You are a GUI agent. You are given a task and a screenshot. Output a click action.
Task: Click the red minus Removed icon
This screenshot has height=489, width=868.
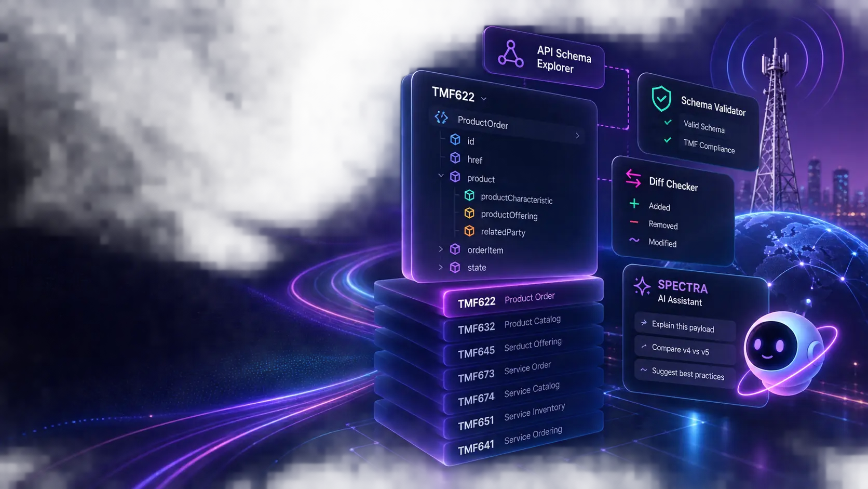point(634,222)
